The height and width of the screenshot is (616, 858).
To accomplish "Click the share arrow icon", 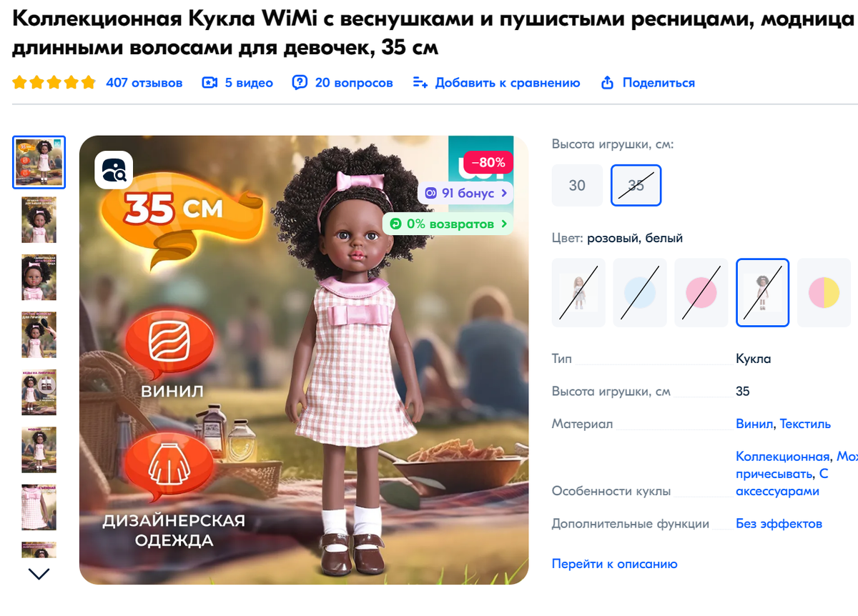I will pyautogui.click(x=608, y=83).
